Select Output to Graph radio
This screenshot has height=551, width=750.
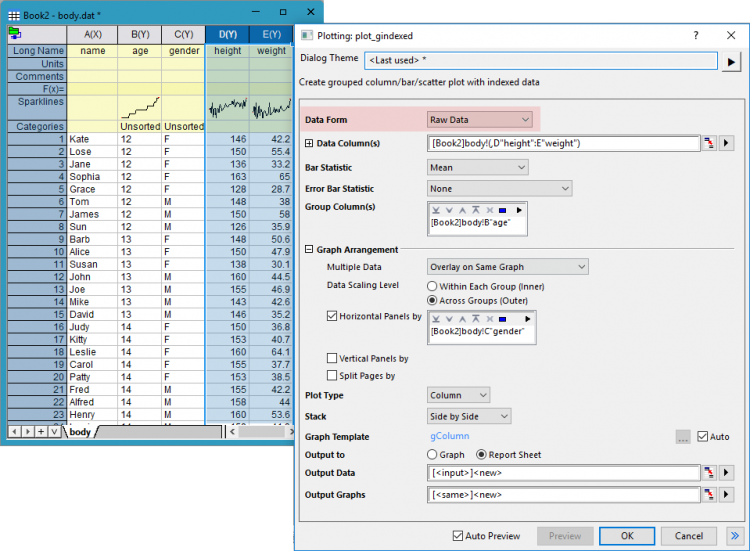click(x=432, y=454)
